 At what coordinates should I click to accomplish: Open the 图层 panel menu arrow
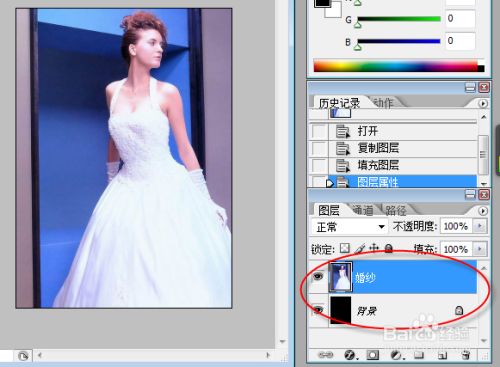tap(483, 211)
